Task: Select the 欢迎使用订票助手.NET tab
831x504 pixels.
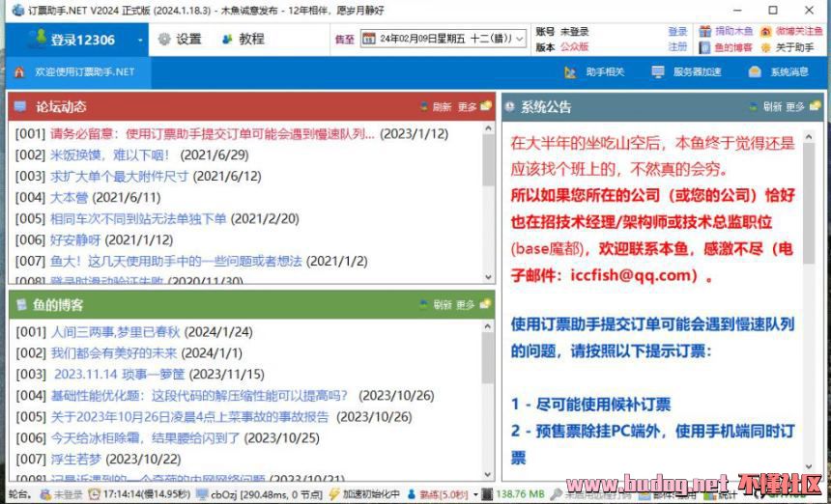Action: (85, 72)
